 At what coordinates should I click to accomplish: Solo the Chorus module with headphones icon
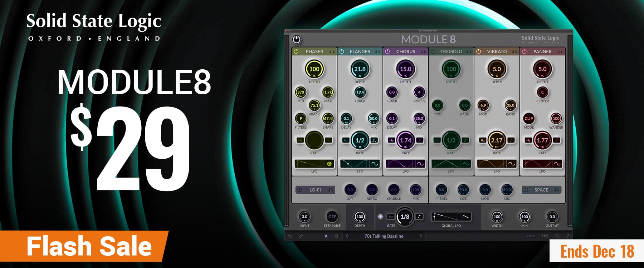[423, 51]
